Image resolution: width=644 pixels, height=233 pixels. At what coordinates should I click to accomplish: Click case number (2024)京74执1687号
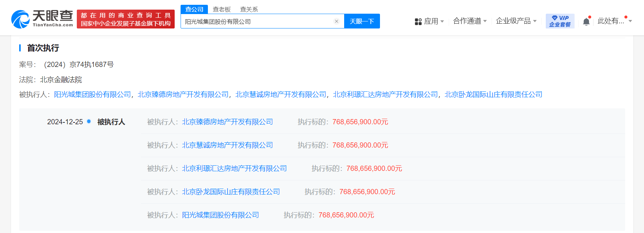point(79,65)
